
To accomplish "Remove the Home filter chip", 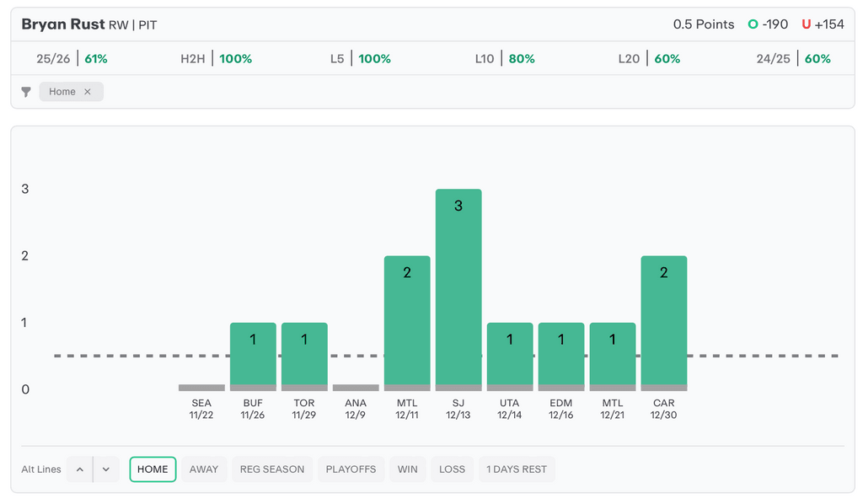I will 87,92.
